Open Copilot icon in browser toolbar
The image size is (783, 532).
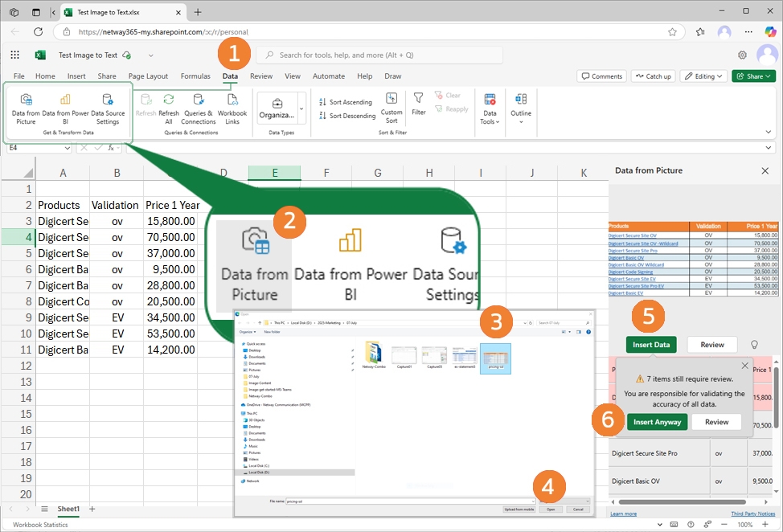(x=770, y=32)
